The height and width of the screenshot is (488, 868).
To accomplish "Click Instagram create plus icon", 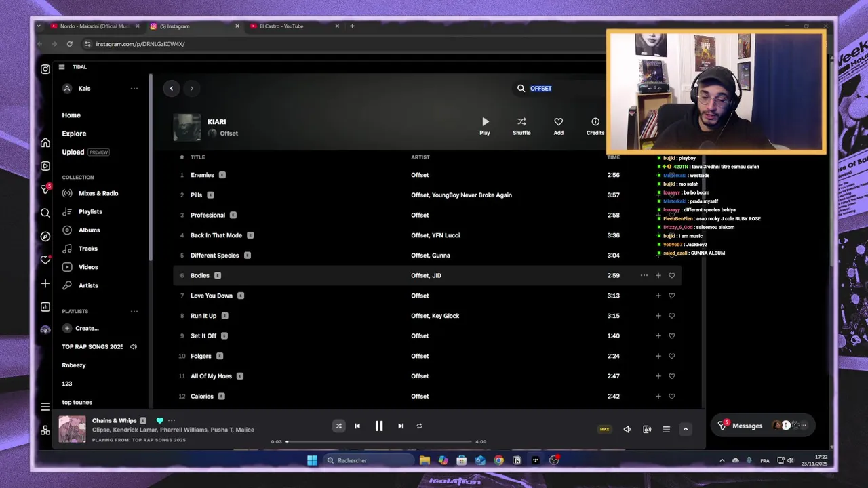I will point(45,283).
